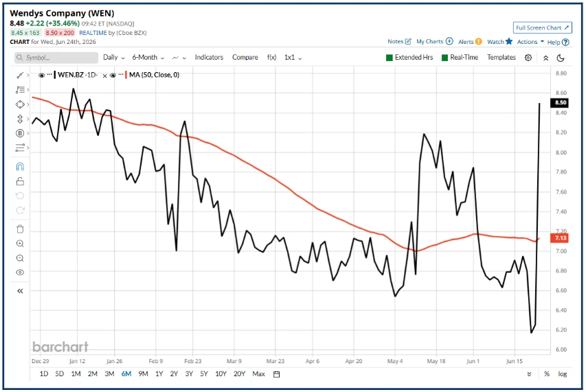Open the chart type line-style dropdown
586x392 pixels.
point(179,58)
